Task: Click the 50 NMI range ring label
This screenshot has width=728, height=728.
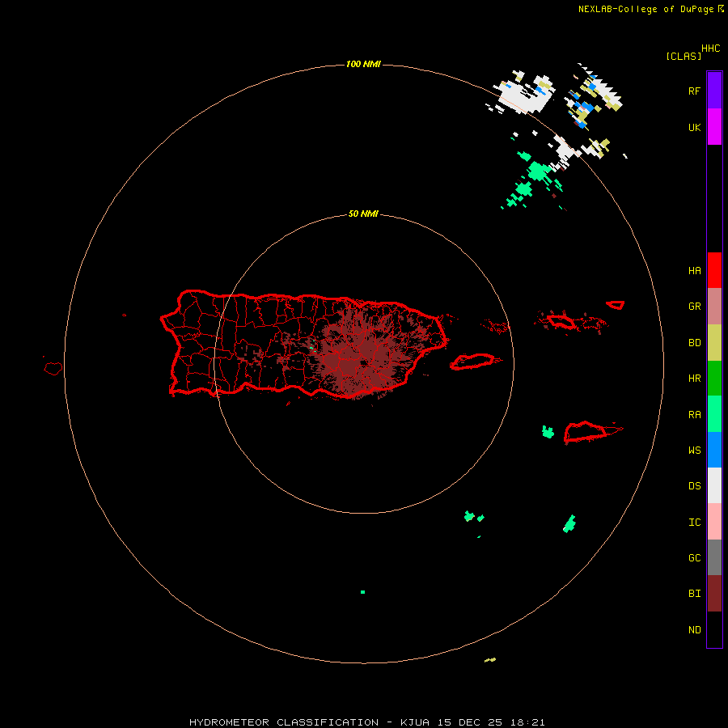Action: (x=363, y=214)
